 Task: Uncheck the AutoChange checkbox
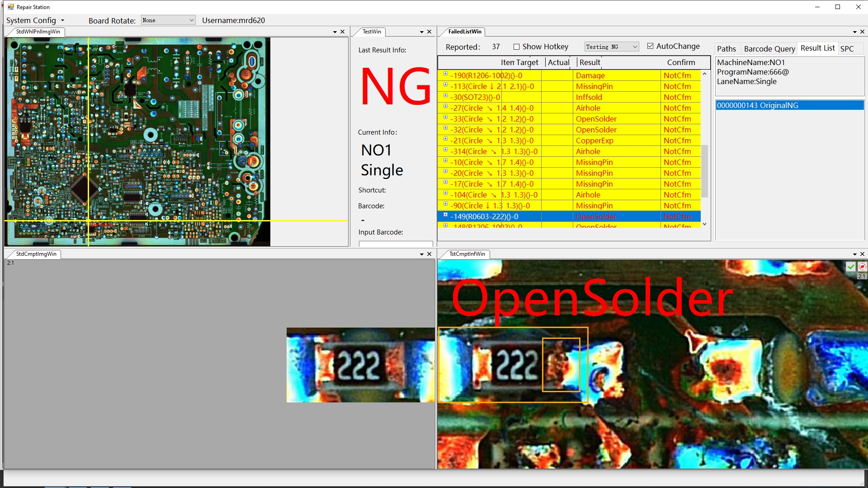tap(650, 46)
